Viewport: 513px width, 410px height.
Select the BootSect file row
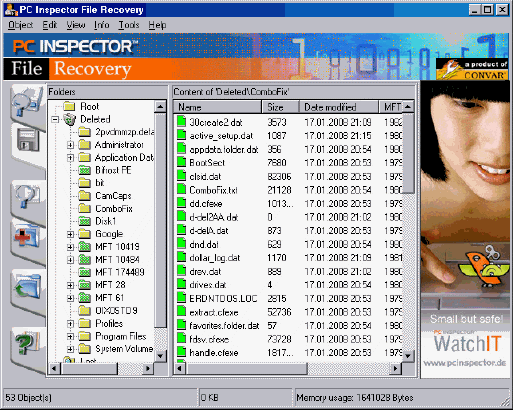click(x=289, y=163)
